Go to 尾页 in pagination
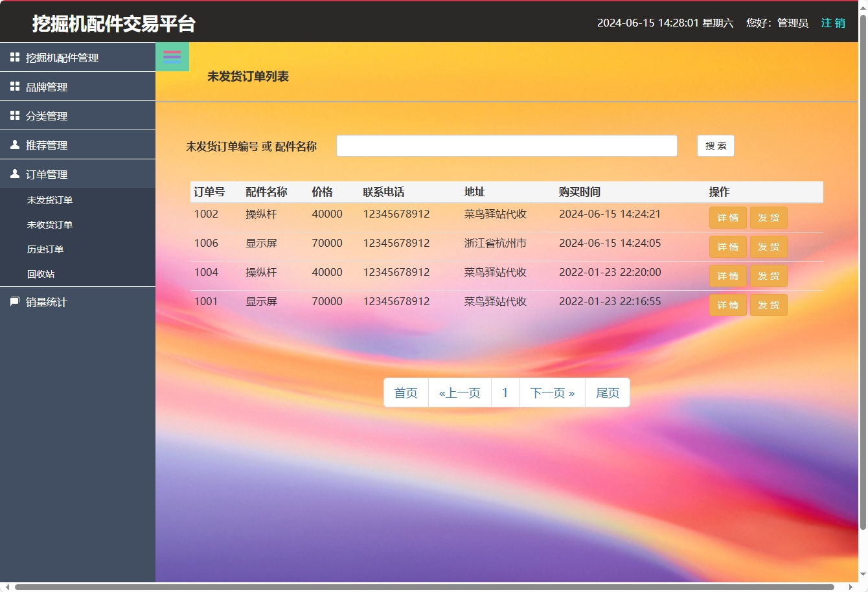The width and height of the screenshot is (868, 592). 608,393
